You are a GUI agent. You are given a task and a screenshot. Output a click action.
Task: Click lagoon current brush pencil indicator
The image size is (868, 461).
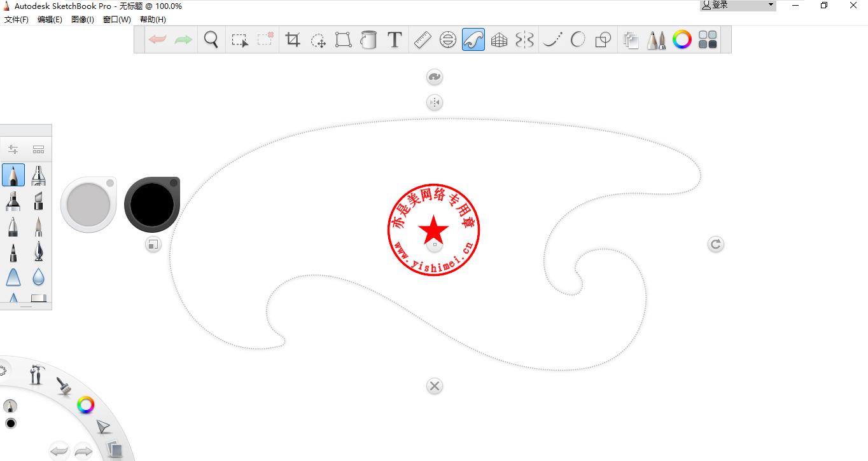coord(10,406)
